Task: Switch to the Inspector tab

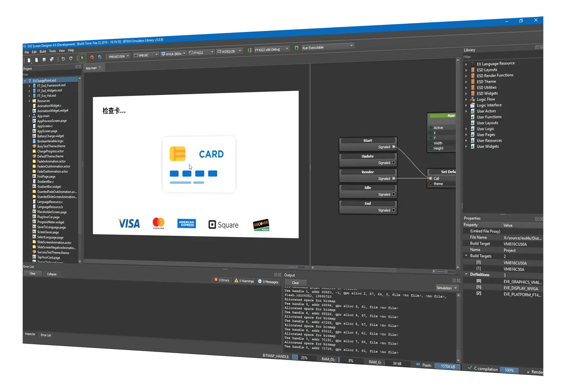Action: 30,334
